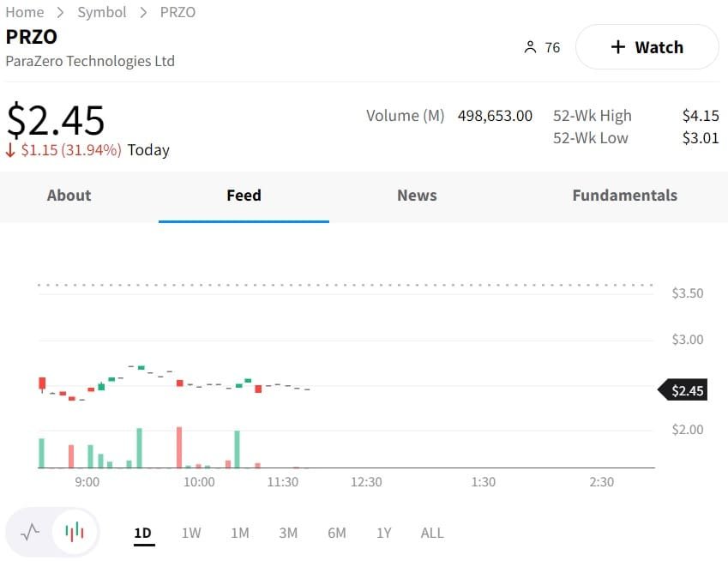This screenshot has height=561, width=728.
Task: Open the About tab
Action: (x=69, y=196)
